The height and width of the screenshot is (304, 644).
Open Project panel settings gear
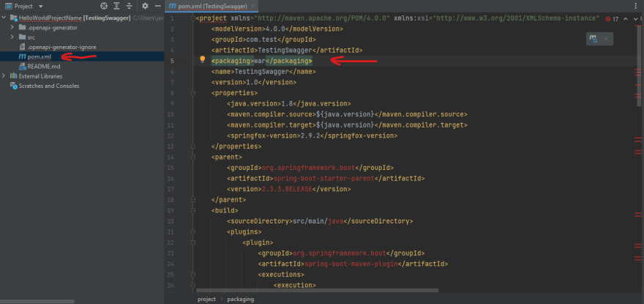tap(145, 6)
